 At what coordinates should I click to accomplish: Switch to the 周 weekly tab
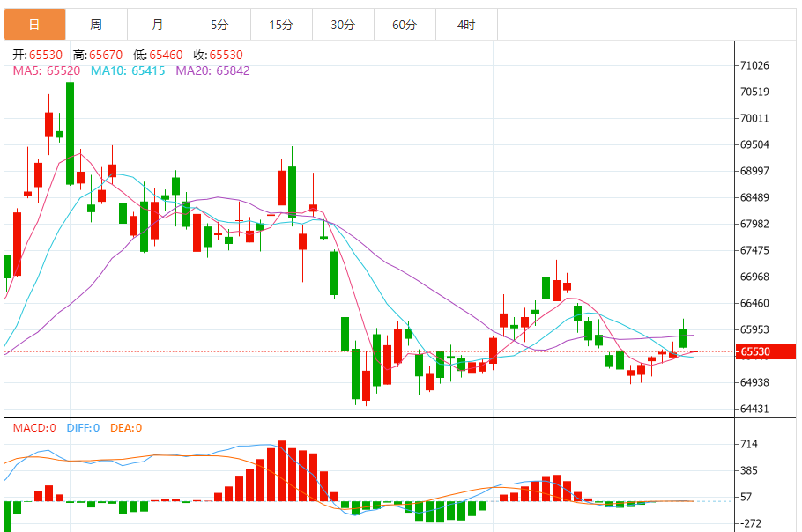[x=96, y=24]
